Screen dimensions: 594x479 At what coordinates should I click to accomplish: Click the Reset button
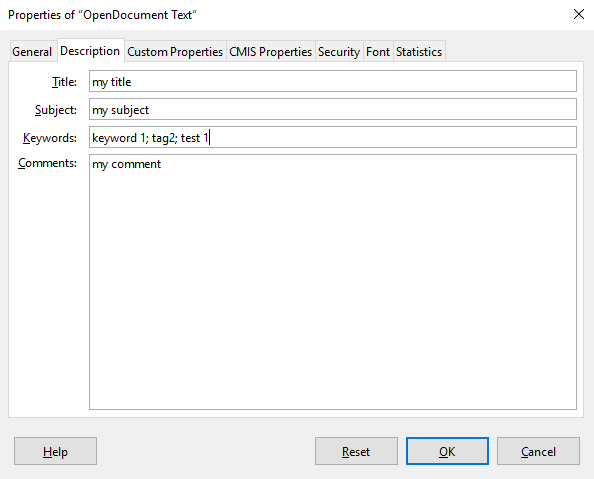tap(356, 451)
